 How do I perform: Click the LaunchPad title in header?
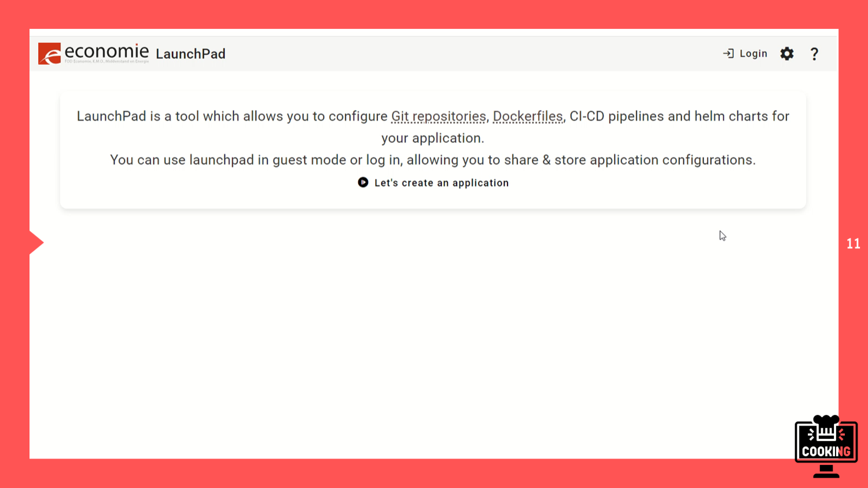pos(190,54)
